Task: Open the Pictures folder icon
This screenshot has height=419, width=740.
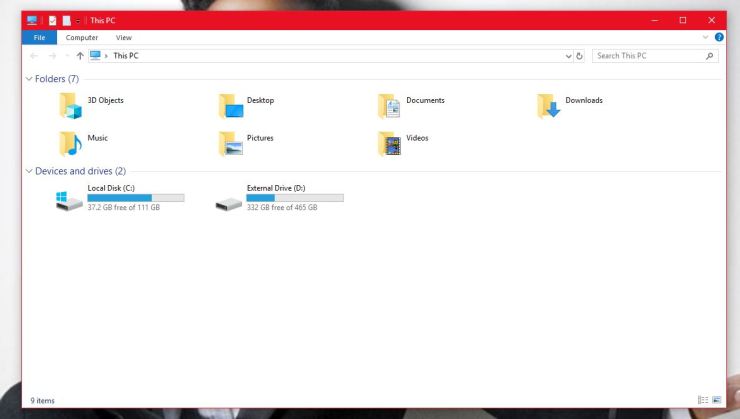Action: click(231, 143)
